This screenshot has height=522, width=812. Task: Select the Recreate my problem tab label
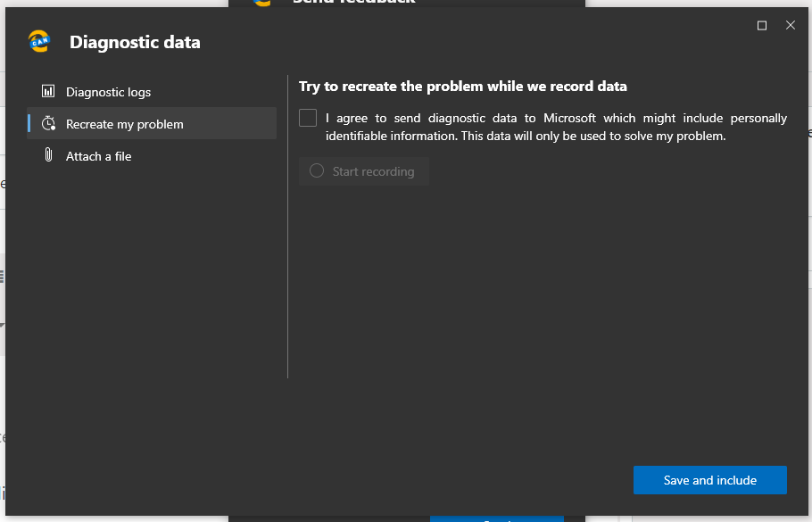click(125, 124)
